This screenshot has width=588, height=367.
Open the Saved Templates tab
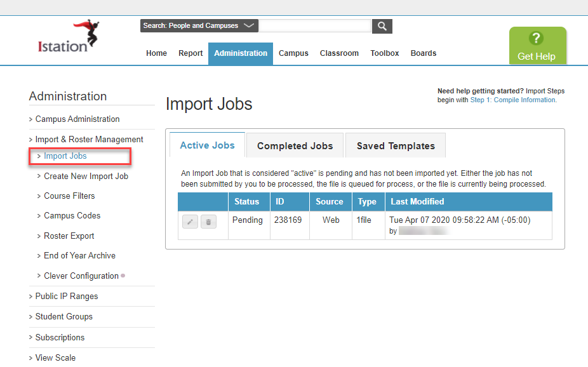tap(395, 145)
